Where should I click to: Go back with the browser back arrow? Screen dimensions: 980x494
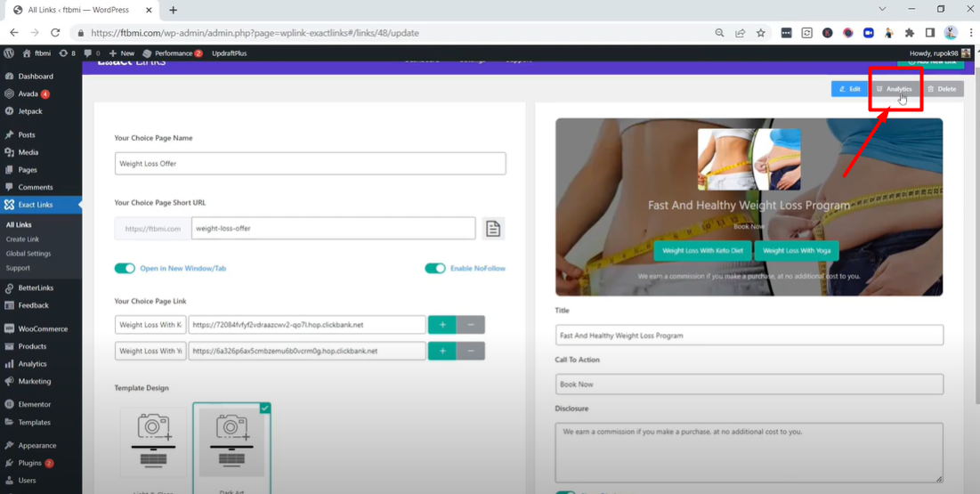tap(13, 33)
